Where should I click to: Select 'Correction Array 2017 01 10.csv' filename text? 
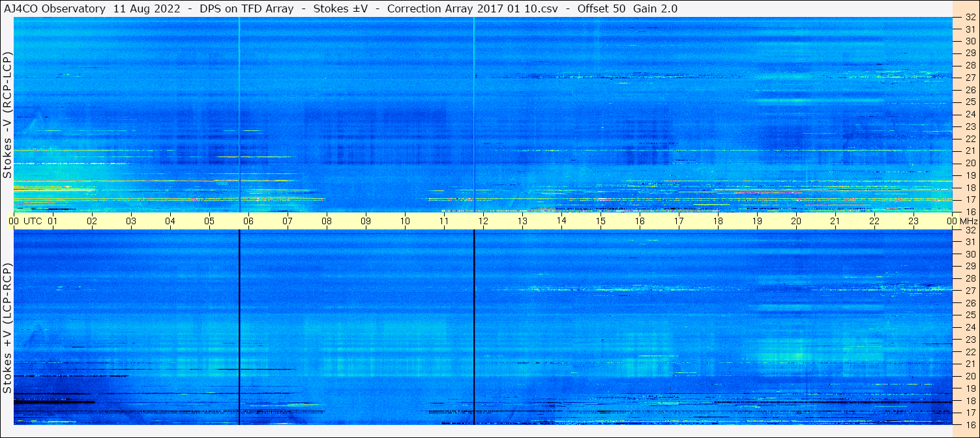click(474, 8)
